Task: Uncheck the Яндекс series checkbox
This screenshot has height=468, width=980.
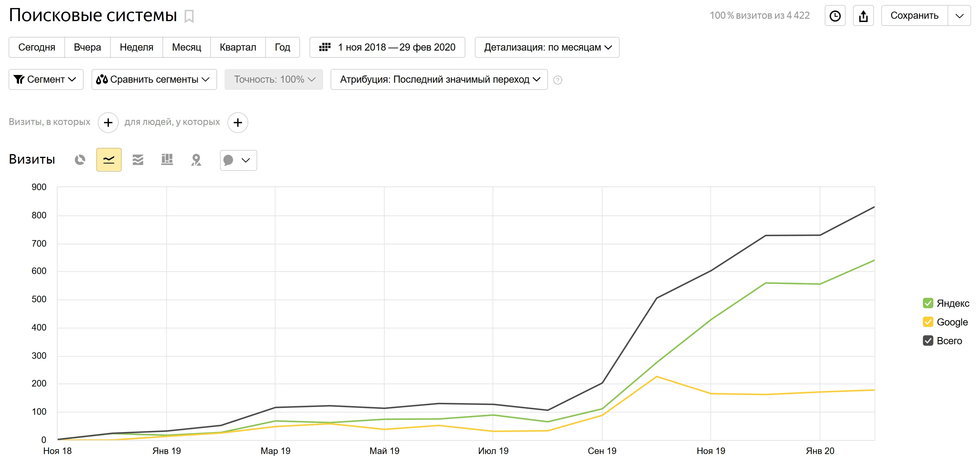Action: 928,303
